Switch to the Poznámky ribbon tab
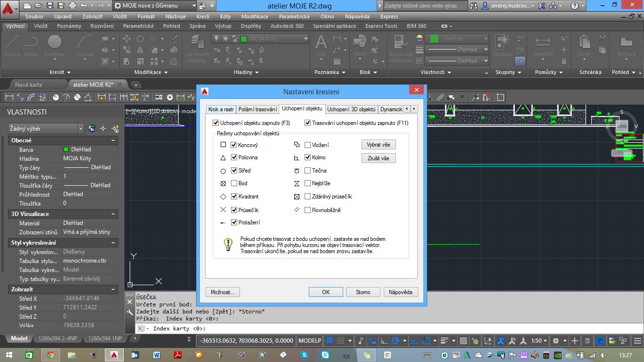Image resolution: width=644 pixels, height=362 pixels. (69, 26)
